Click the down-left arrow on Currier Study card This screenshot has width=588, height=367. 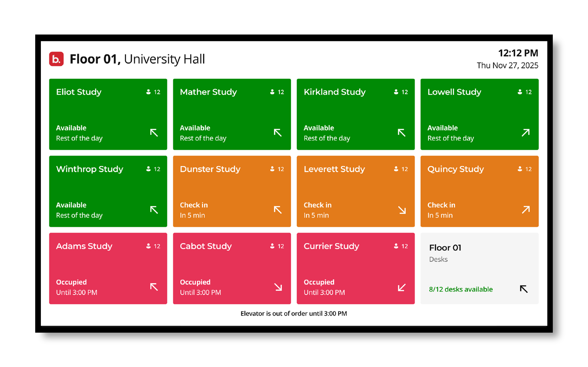click(401, 287)
